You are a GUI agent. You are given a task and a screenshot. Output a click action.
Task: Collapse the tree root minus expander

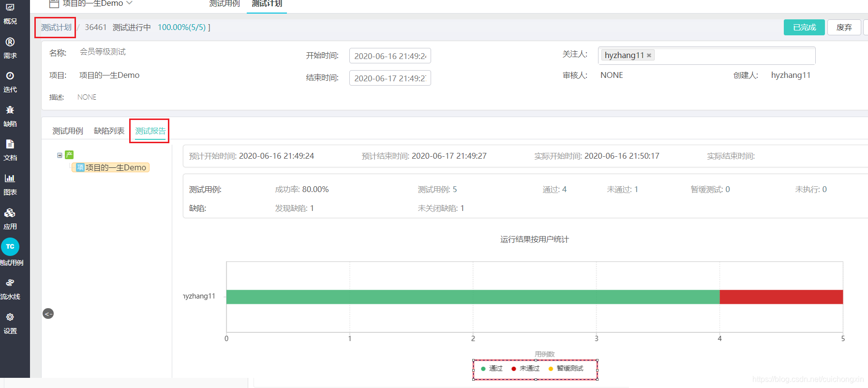[60, 155]
